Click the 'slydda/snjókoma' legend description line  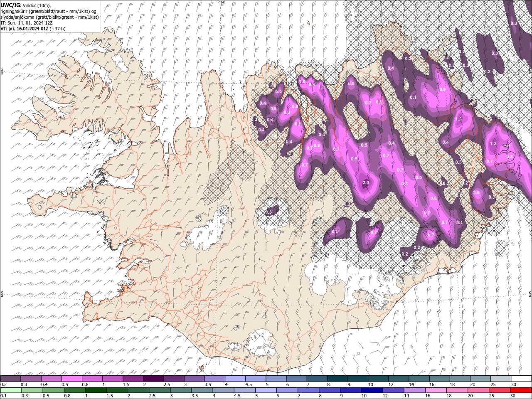[49, 17]
